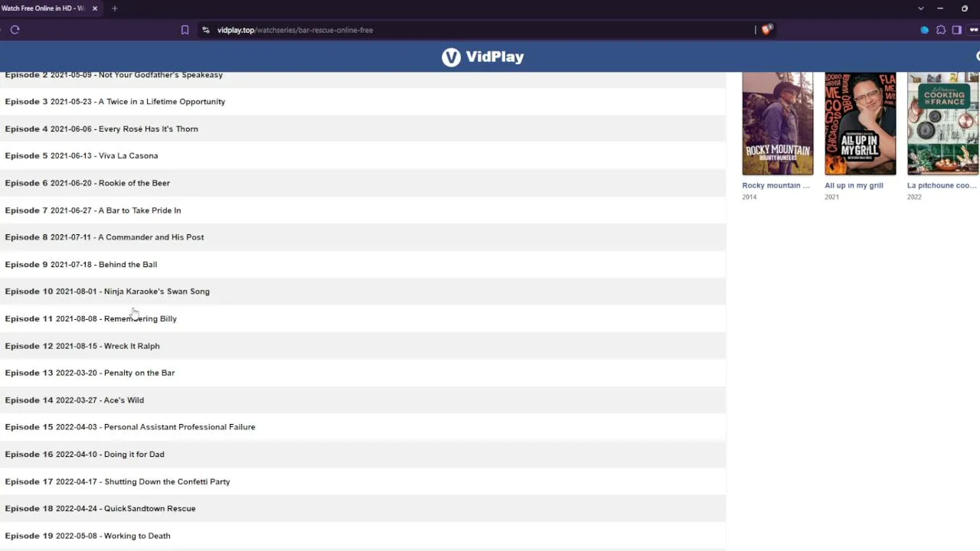Viewport: 980px width, 551px height.
Task: Minimize the browser window
Action: pos(940,8)
